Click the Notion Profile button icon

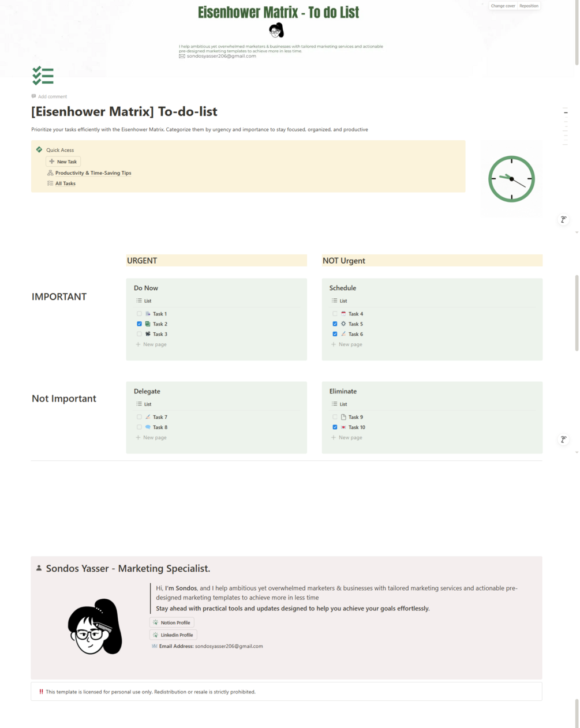(155, 622)
